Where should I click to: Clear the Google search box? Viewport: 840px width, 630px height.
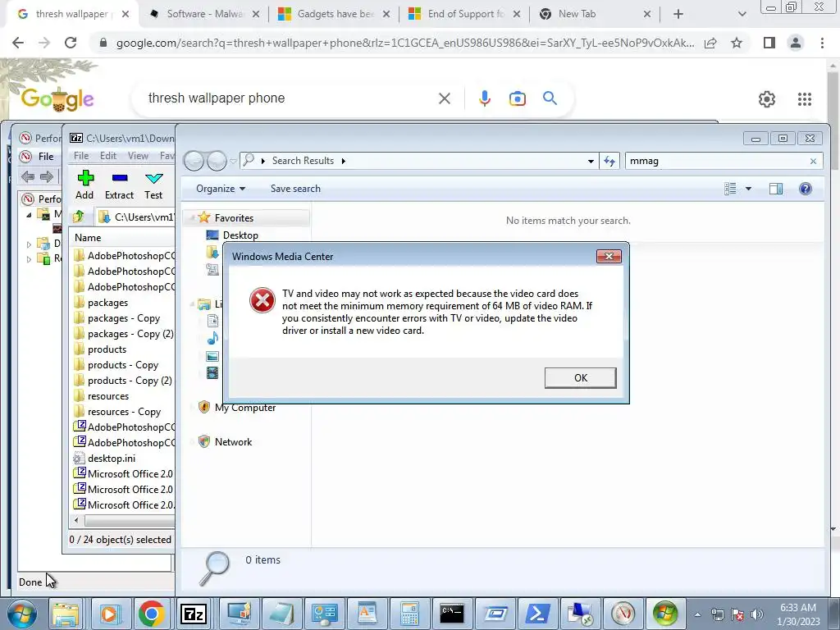(444, 98)
